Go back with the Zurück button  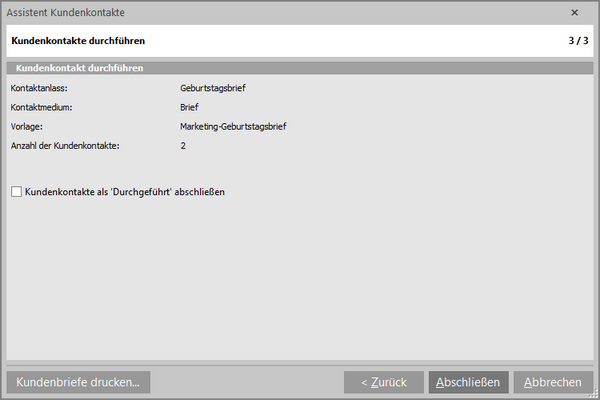pyautogui.click(x=383, y=382)
